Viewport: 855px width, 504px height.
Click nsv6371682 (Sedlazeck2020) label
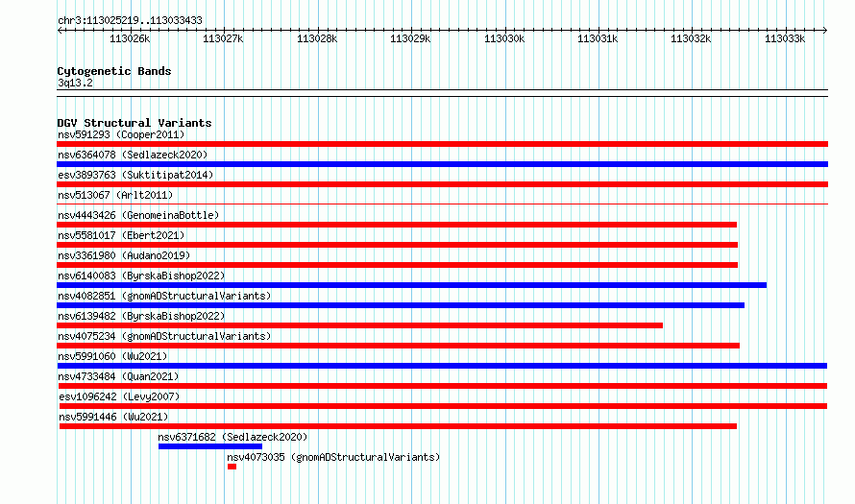tap(232, 437)
